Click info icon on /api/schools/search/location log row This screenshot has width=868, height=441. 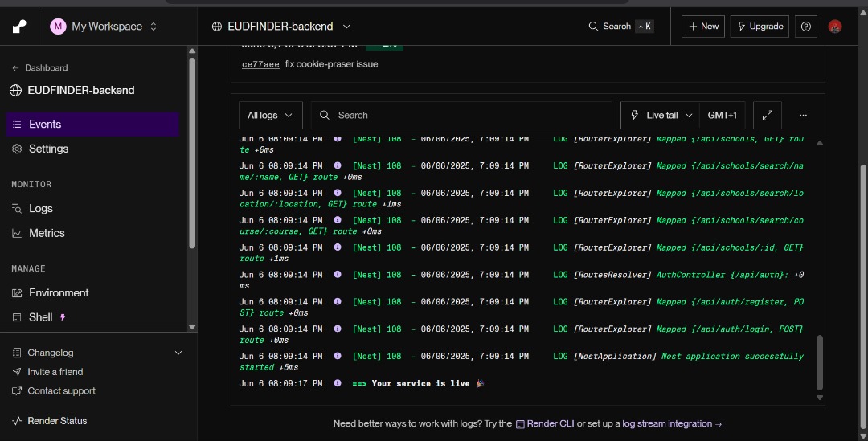click(x=337, y=193)
